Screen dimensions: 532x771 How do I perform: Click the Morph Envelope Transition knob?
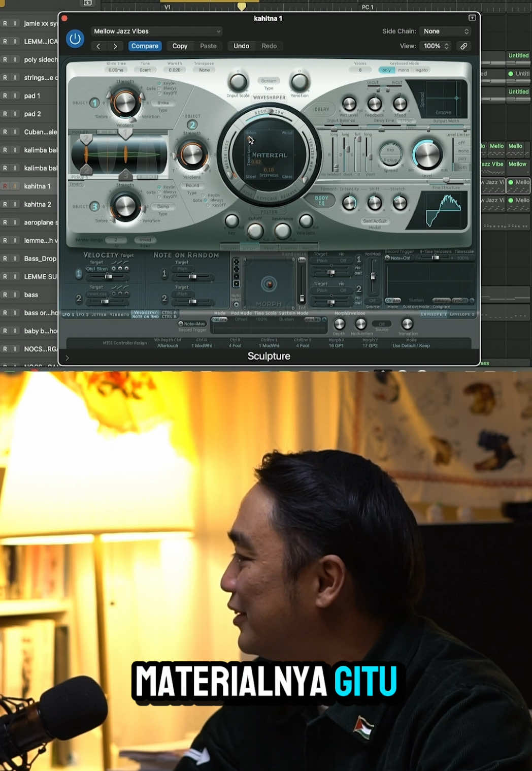click(407, 324)
